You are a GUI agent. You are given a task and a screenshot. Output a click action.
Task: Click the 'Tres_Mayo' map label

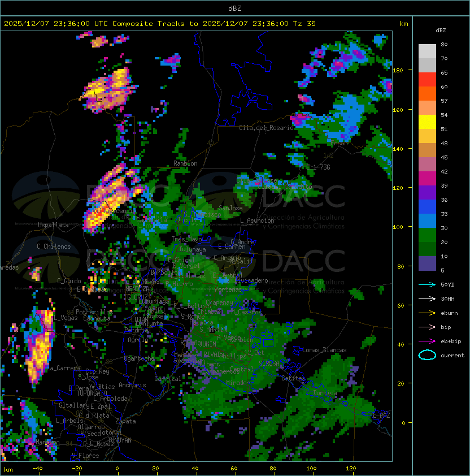[x=186, y=239]
